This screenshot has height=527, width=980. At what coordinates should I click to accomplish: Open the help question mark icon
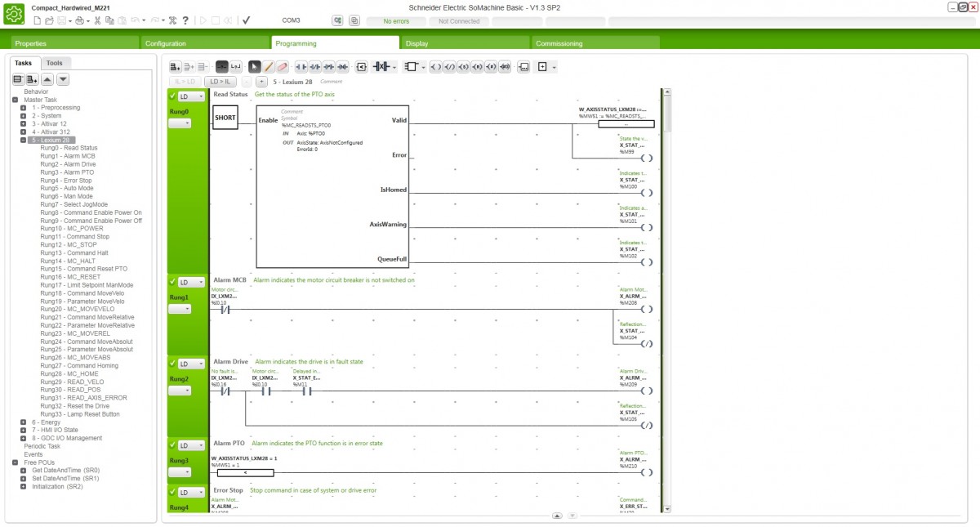pos(185,20)
